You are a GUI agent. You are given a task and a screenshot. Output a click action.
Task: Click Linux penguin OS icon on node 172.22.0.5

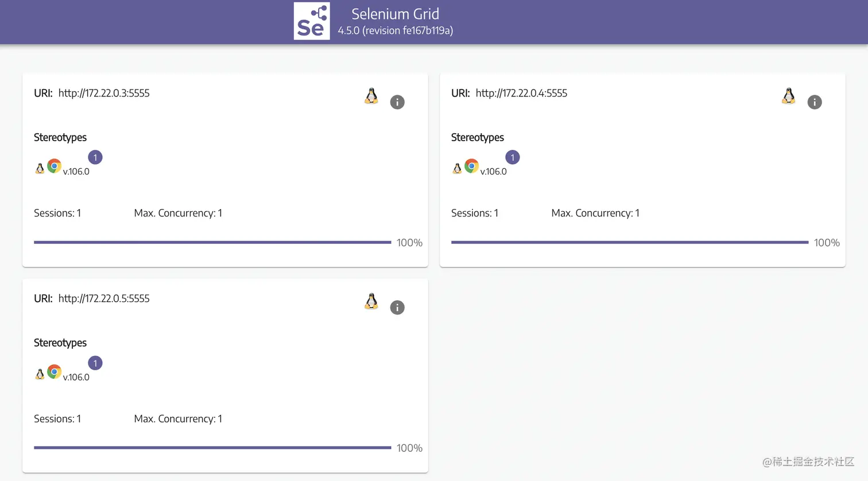click(371, 301)
